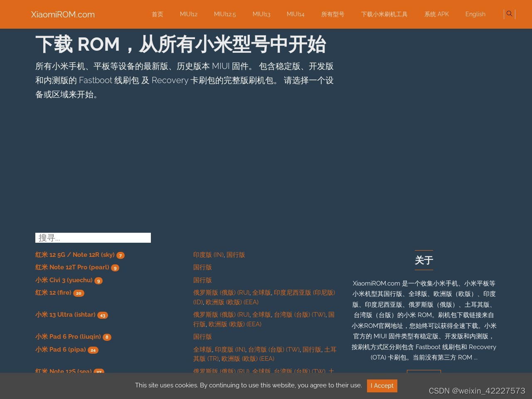Select 台湾版 (TW) for 小米 13 Ultra
Screen dimensions: 532x399
click(x=299, y=315)
